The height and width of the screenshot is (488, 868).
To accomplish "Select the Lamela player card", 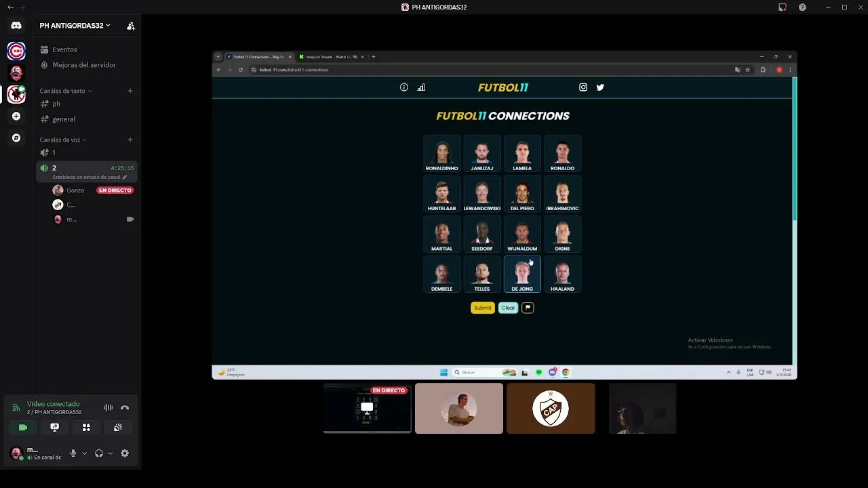I will pos(522,154).
